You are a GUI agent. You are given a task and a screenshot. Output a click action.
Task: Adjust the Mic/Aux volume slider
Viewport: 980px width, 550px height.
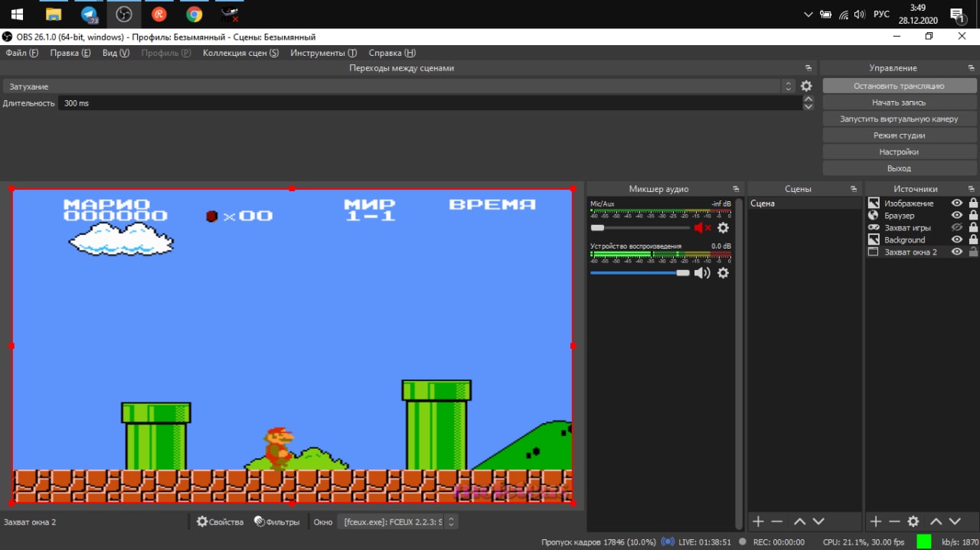click(640, 228)
